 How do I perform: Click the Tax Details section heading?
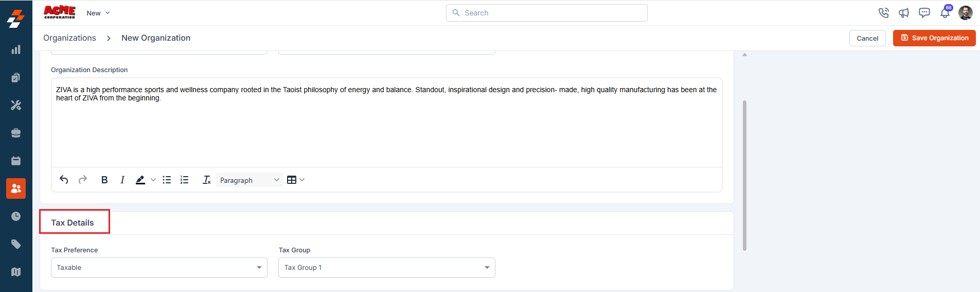tap(73, 222)
